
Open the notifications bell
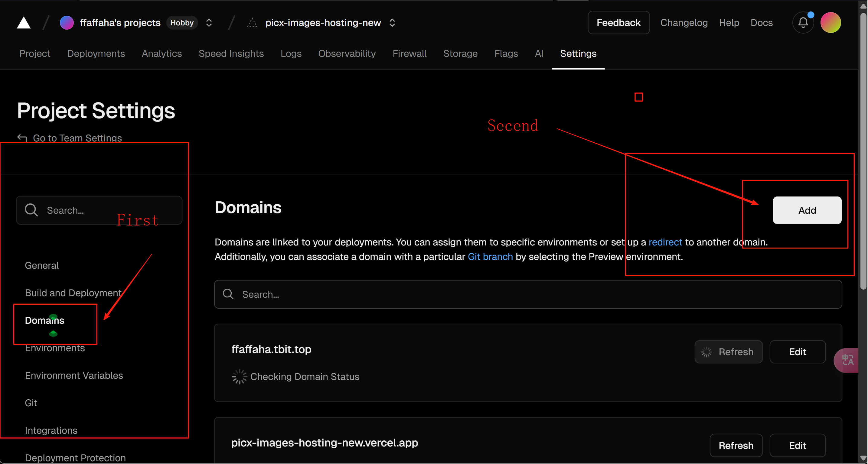(x=803, y=23)
